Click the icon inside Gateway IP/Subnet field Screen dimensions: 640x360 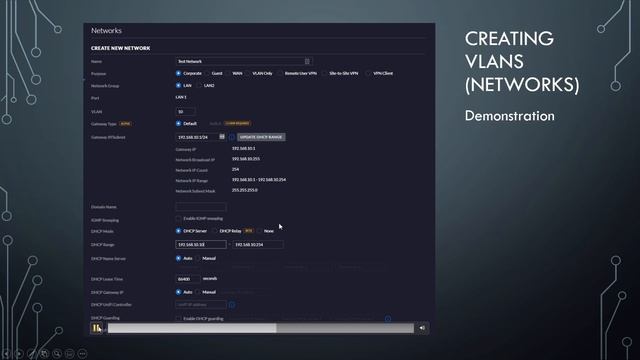tap(222, 137)
